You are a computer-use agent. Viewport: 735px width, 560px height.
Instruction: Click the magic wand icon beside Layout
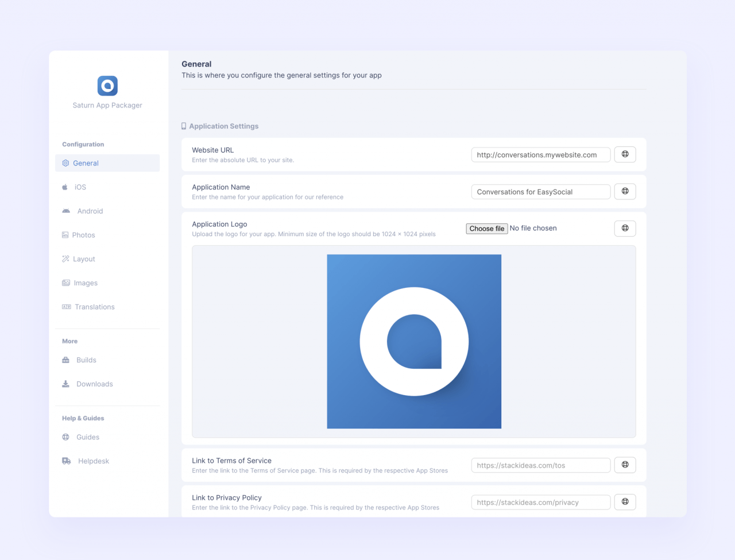coord(65,259)
